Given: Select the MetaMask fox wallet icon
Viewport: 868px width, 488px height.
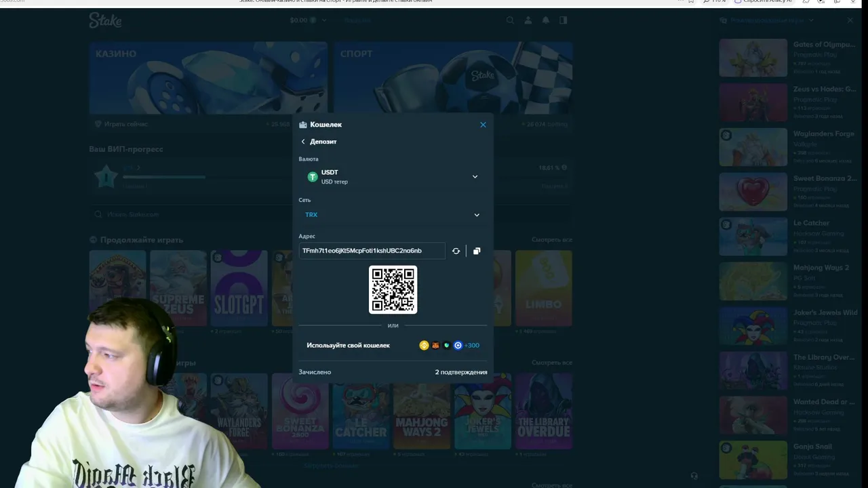Looking at the screenshot, I should [x=435, y=346].
